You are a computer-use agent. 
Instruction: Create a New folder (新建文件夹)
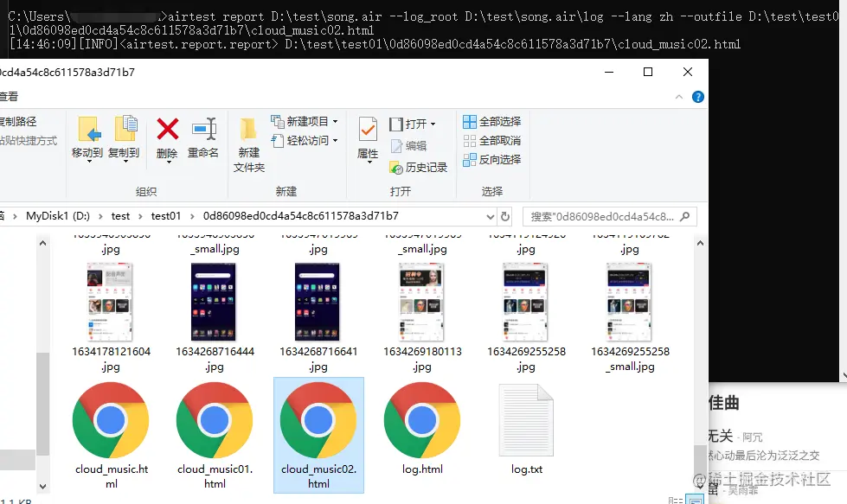tap(248, 144)
